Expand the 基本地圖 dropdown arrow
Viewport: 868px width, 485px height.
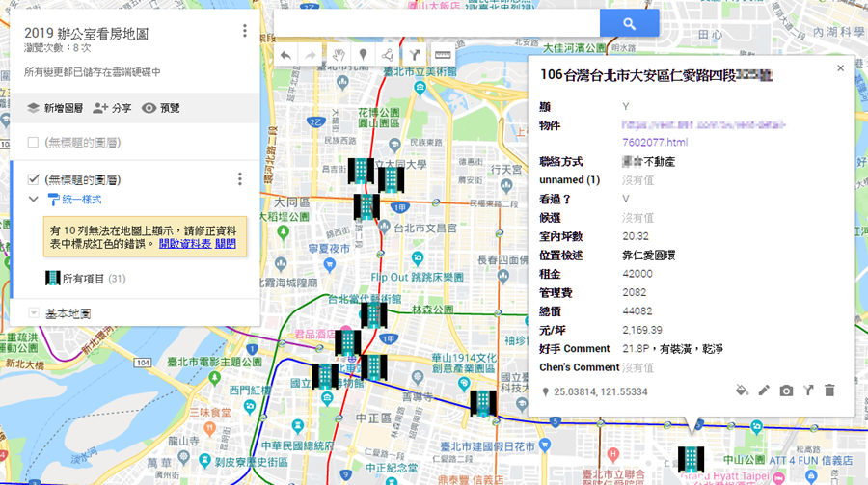point(34,313)
